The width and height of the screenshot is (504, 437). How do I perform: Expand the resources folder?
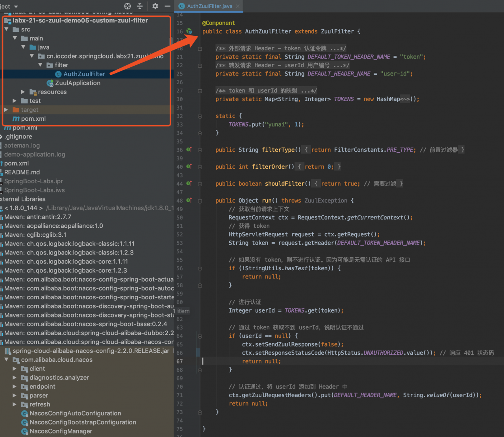(x=23, y=92)
